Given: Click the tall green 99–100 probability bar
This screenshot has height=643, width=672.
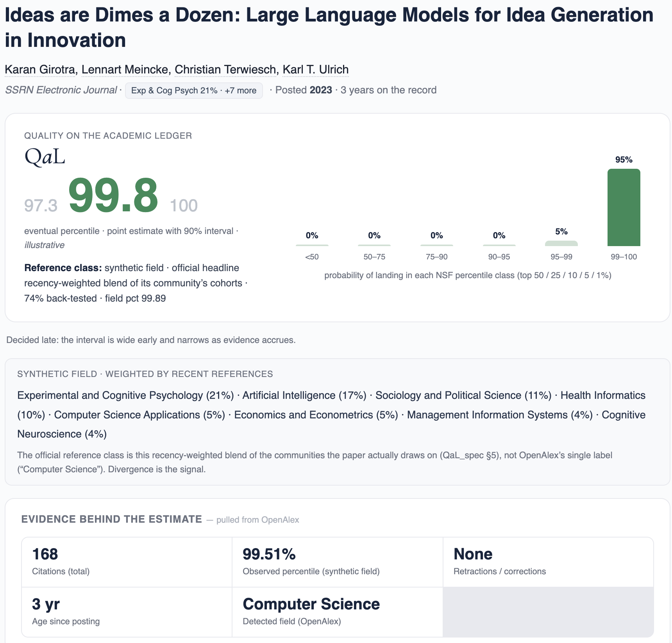Looking at the screenshot, I should [x=624, y=207].
